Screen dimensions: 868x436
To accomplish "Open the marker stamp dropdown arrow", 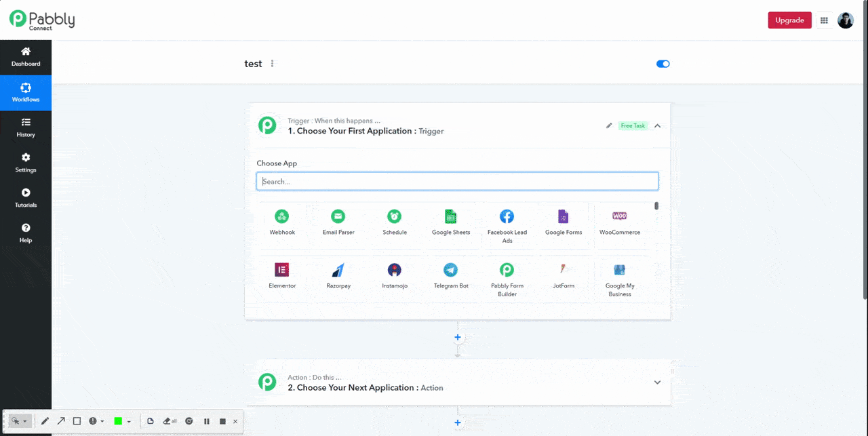I will (102, 422).
